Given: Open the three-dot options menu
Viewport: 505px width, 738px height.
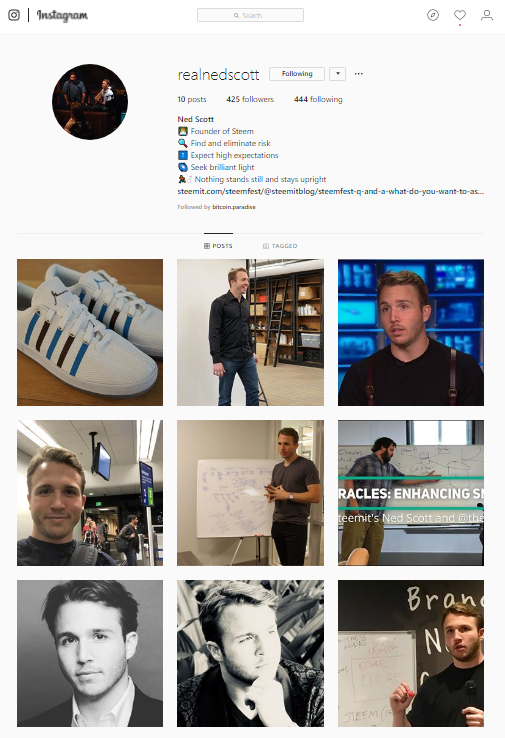Looking at the screenshot, I should [359, 73].
